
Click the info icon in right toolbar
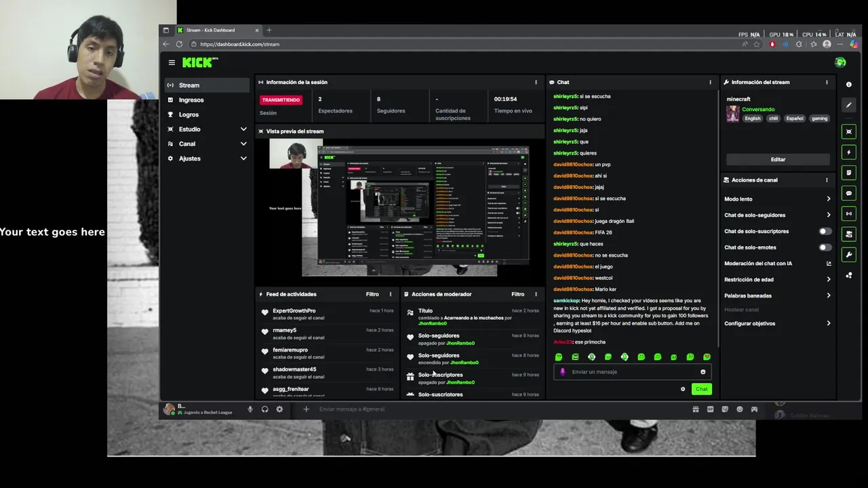[x=849, y=85]
